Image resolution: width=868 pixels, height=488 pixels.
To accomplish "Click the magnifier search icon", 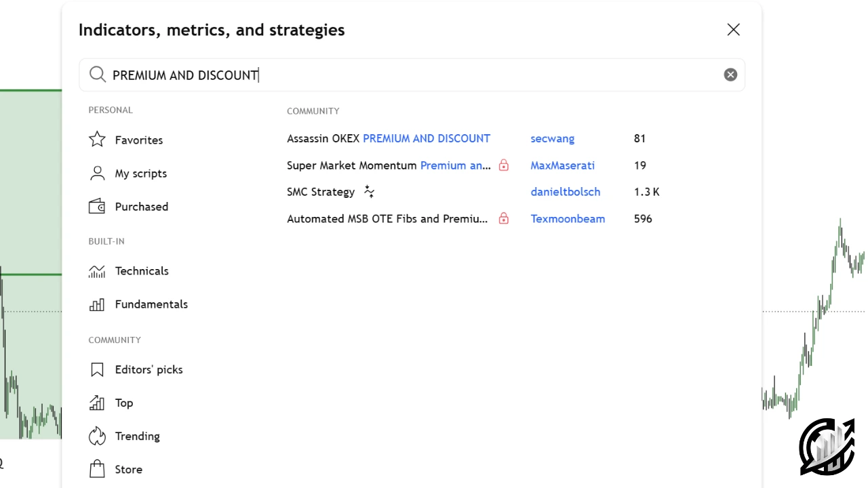I will click(98, 75).
